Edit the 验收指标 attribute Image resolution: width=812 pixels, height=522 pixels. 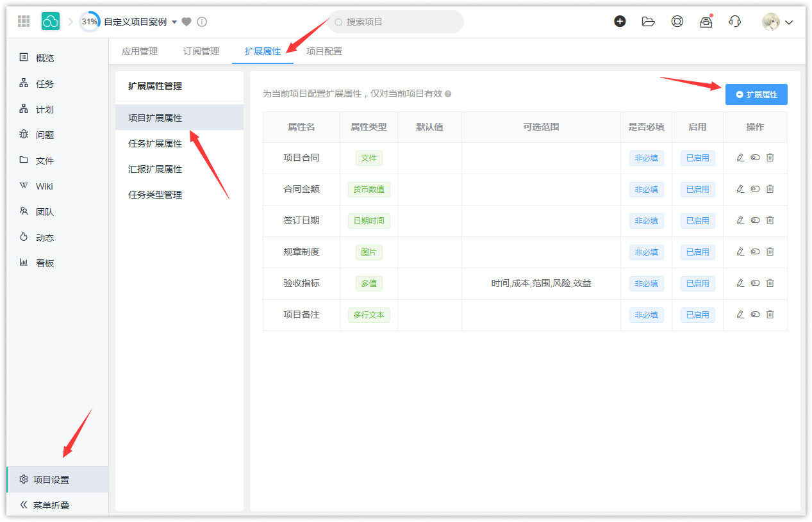[x=740, y=283]
